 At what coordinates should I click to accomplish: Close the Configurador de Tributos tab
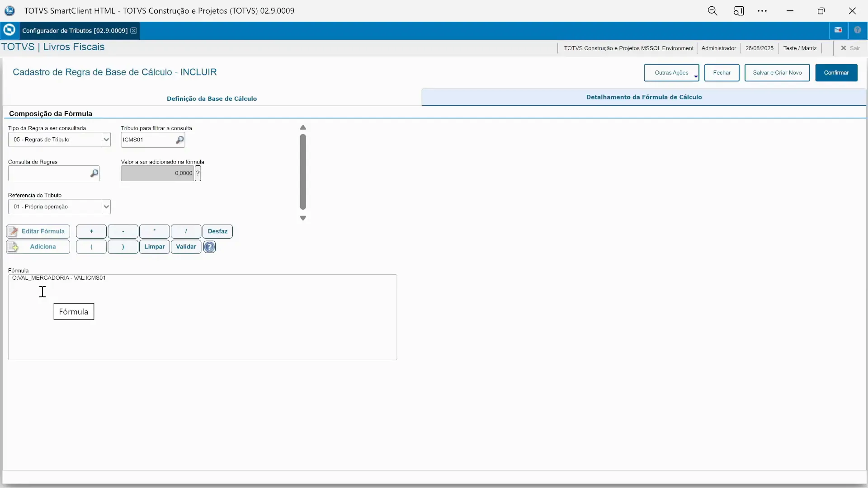tap(134, 31)
